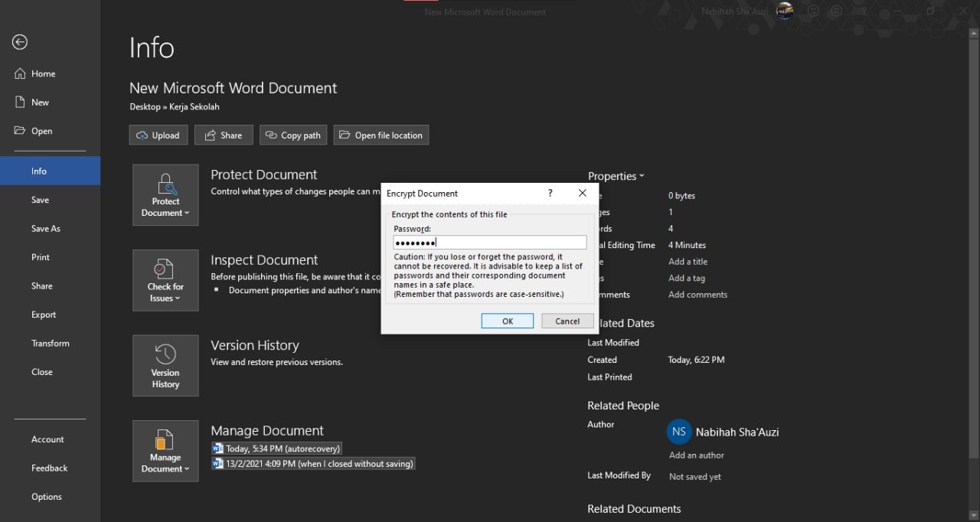Click the share icon on Share button

pyautogui.click(x=209, y=135)
